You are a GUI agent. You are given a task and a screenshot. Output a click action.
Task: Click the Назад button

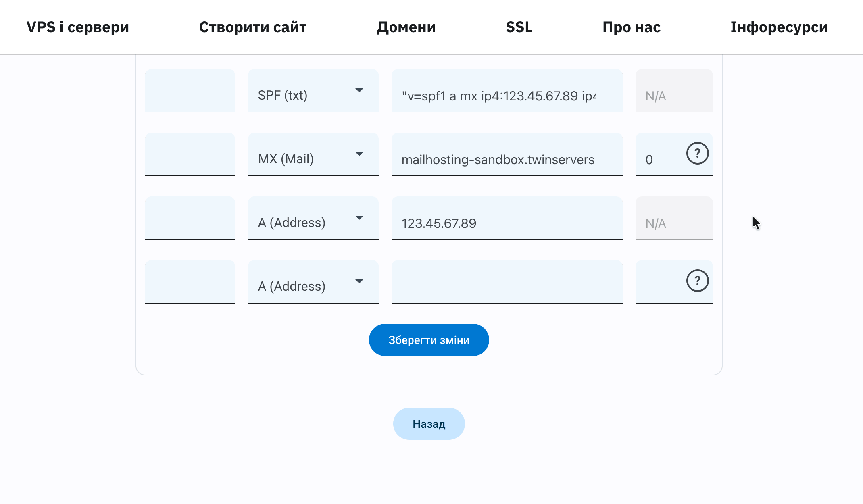pyautogui.click(x=429, y=423)
